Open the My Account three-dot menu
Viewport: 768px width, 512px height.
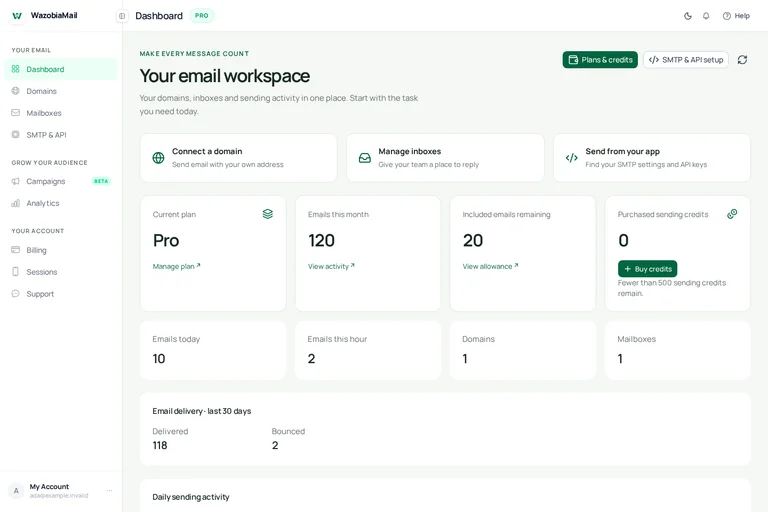[109, 490]
